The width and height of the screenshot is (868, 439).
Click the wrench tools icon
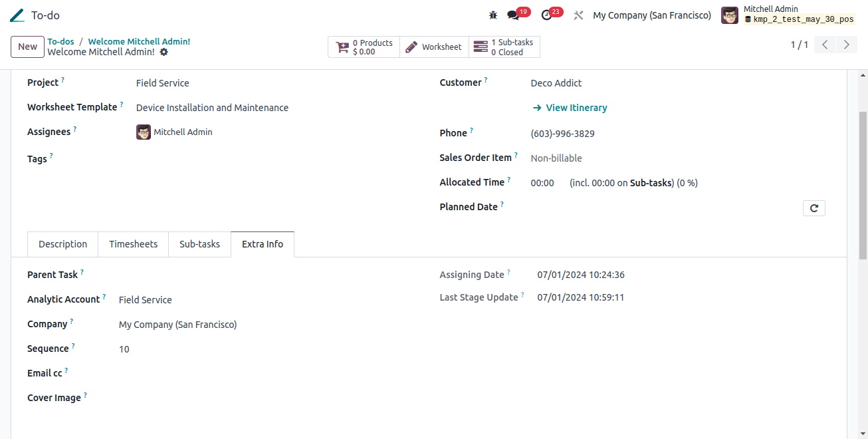coord(578,15)
